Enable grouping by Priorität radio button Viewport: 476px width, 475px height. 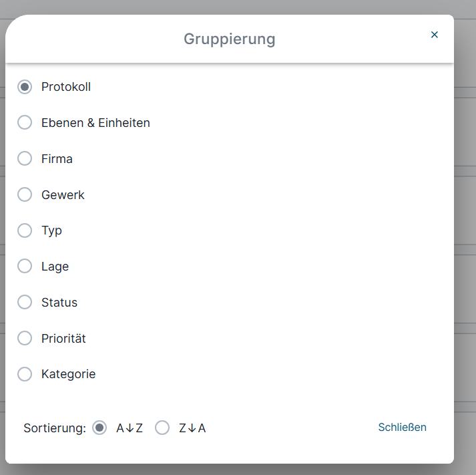tap(25, 339)
